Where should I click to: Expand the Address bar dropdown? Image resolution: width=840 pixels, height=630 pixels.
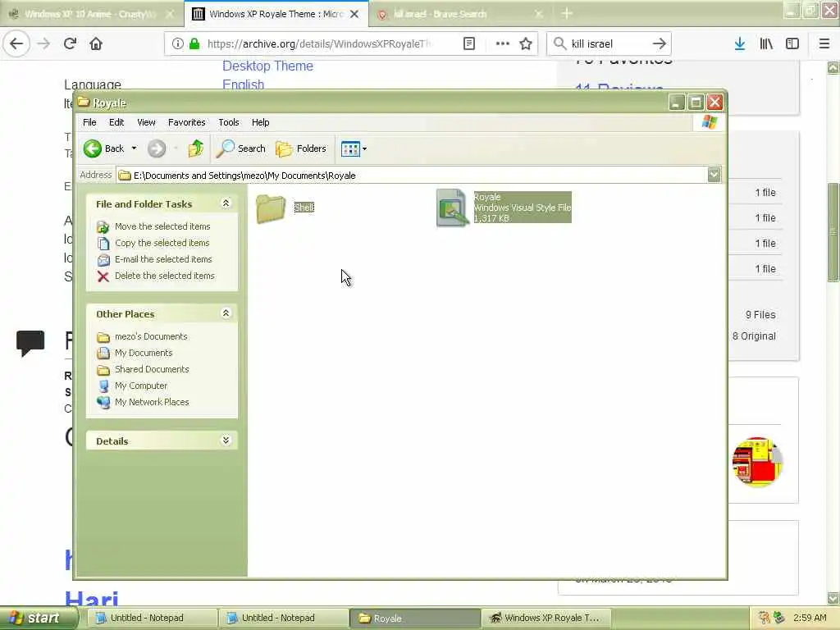714,175
